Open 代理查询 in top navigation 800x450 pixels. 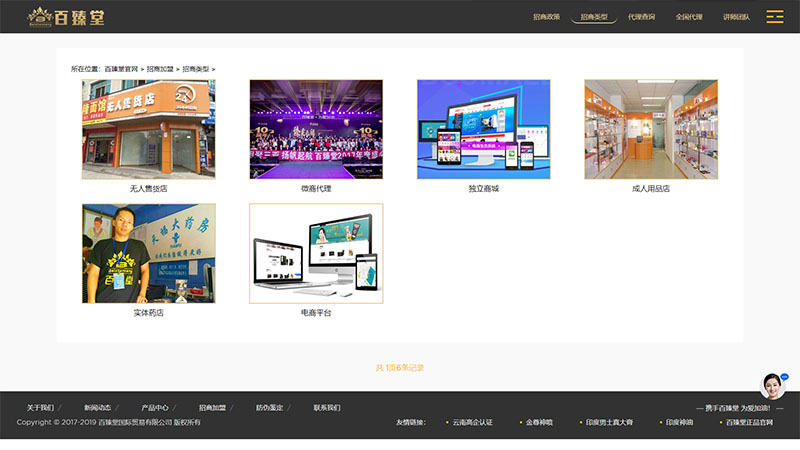641,17
